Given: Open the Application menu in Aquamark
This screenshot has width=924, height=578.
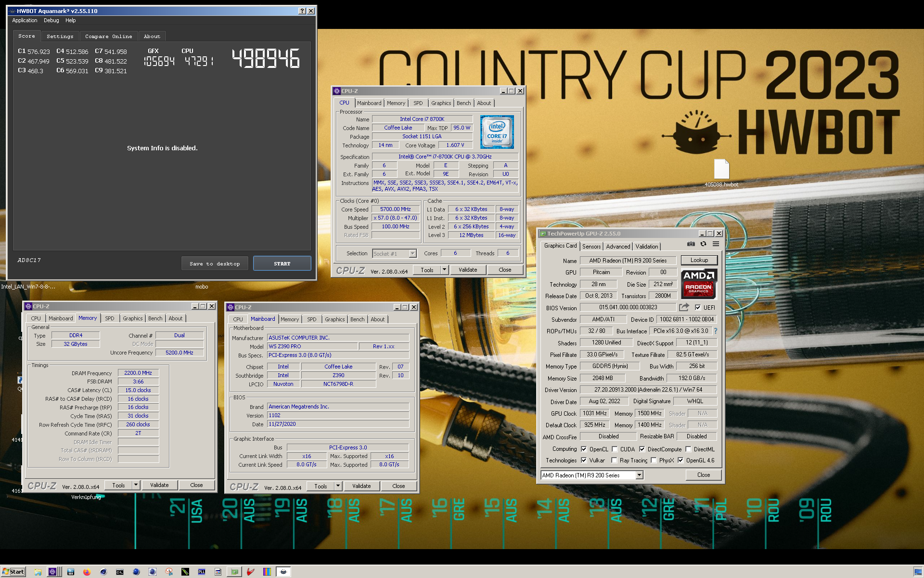Looking at the screenshot, I should click(x=25, y=20).
